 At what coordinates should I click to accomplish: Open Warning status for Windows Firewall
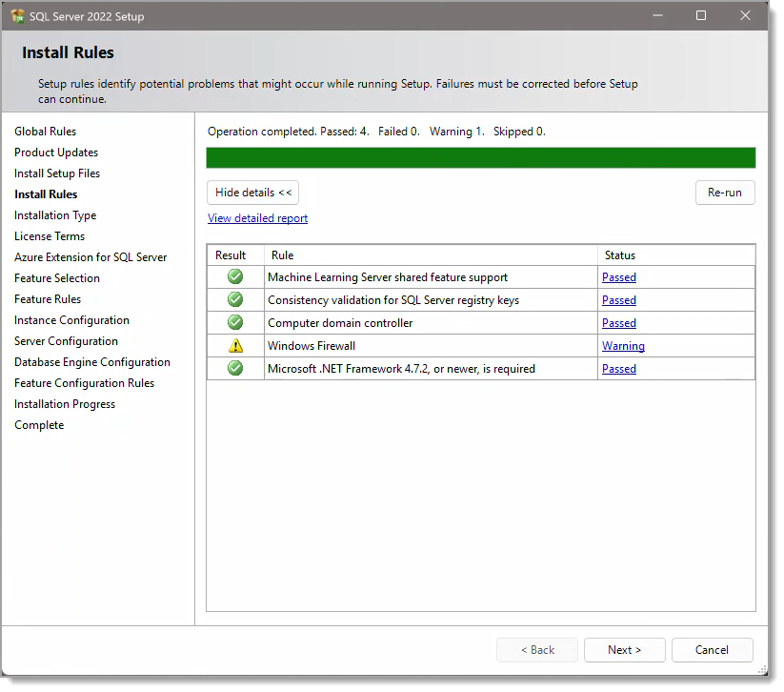[623, 346]
